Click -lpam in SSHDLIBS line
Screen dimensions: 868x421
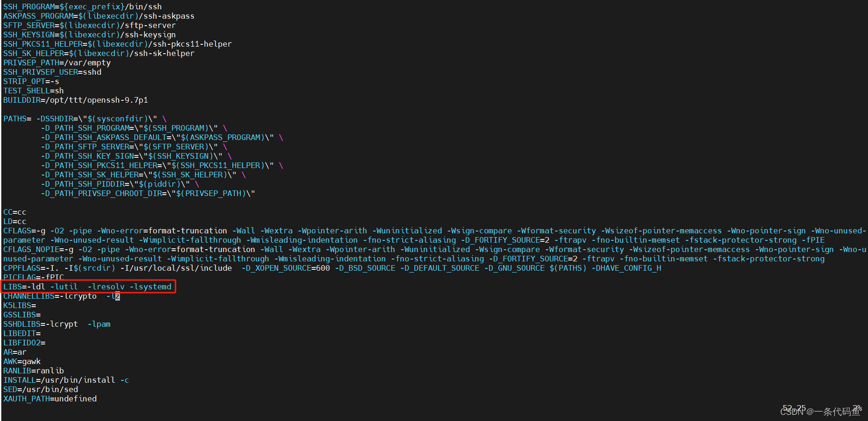[99, 324]
